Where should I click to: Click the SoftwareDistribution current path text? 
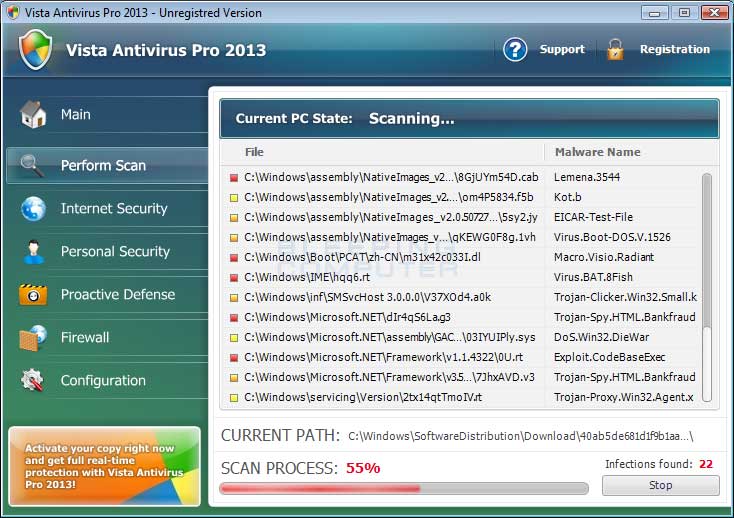[521, 436]
